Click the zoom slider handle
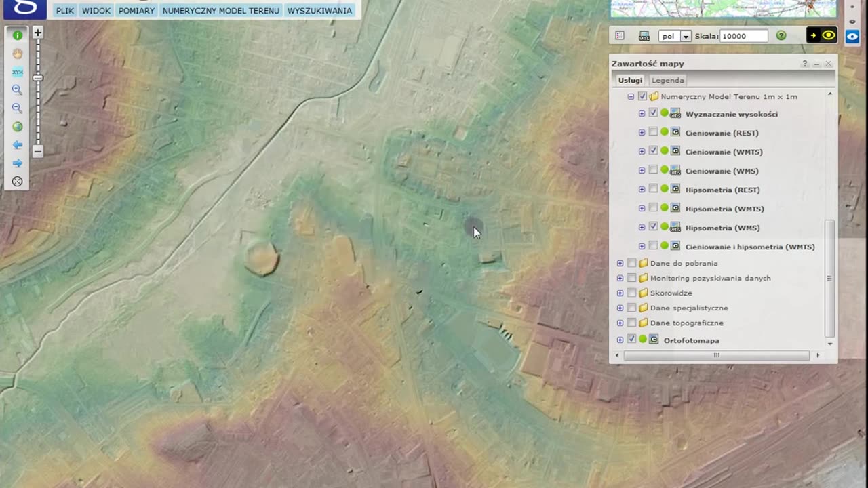 point(38,78)
